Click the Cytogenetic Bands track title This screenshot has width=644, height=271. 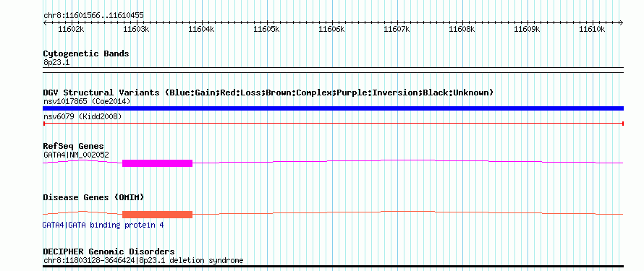click(86, 53)
